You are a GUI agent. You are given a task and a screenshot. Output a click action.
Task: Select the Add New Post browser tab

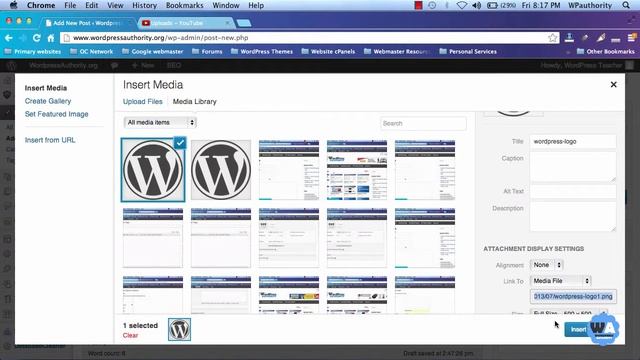(88, 23)
